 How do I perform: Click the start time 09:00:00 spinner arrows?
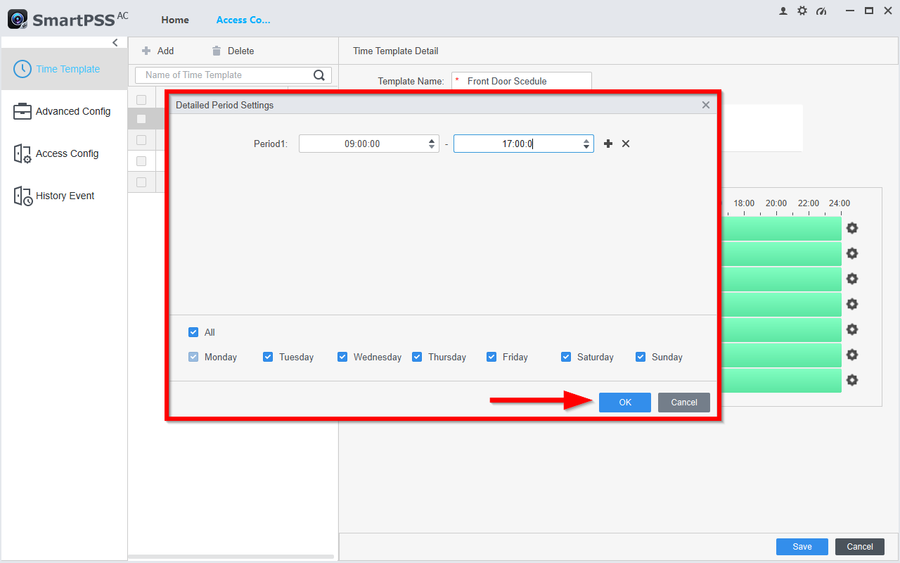pyautogui.click(x=432, y=144)
